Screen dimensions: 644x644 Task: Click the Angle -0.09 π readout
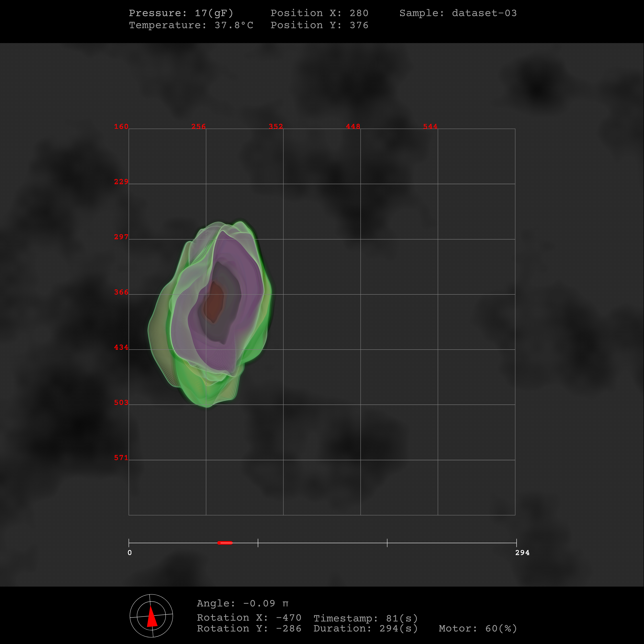pyautogui.click(x=242, y=603)
